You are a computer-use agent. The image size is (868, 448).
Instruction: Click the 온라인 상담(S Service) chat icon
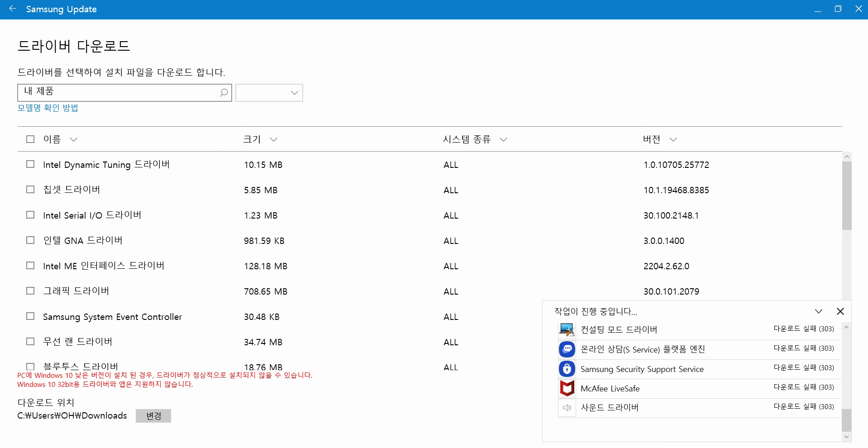tap(567, 349)
